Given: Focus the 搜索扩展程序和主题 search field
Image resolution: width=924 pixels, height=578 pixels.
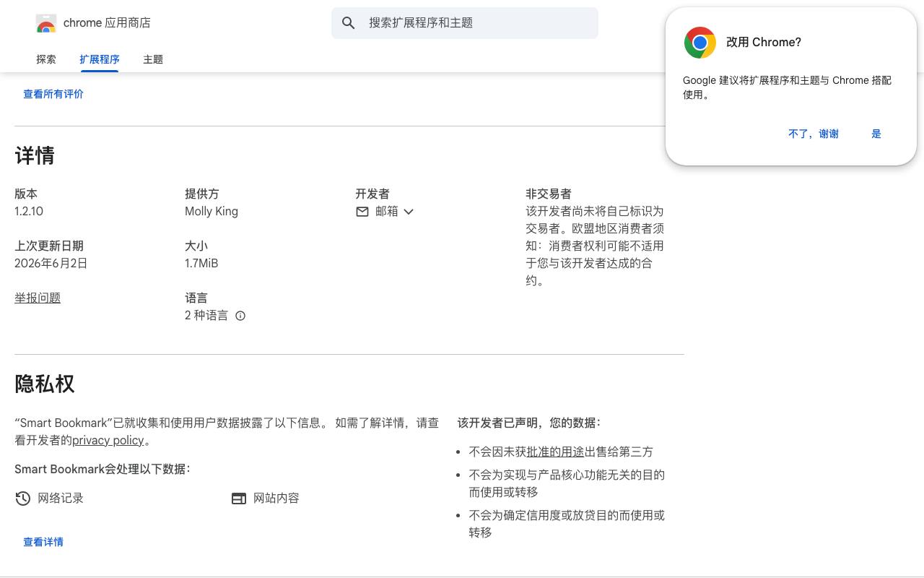Looking at the screenshot, I should point(465,23).
